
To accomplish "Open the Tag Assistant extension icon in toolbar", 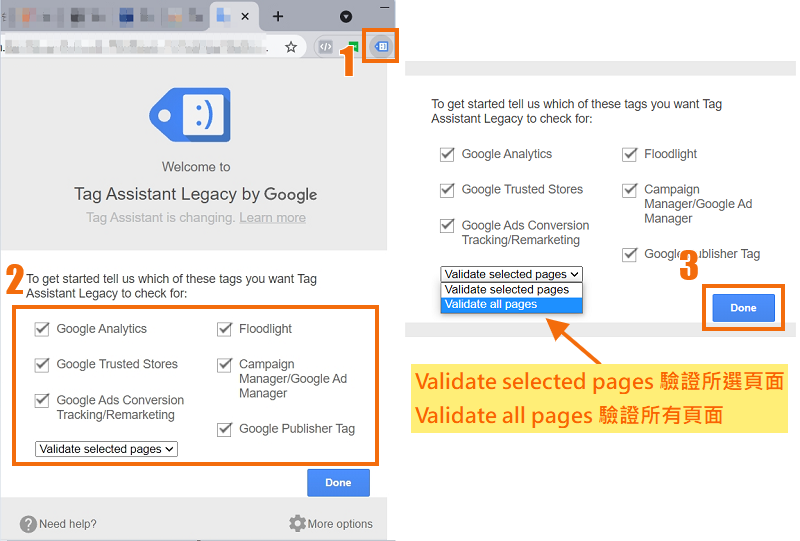I will (381, 46).
